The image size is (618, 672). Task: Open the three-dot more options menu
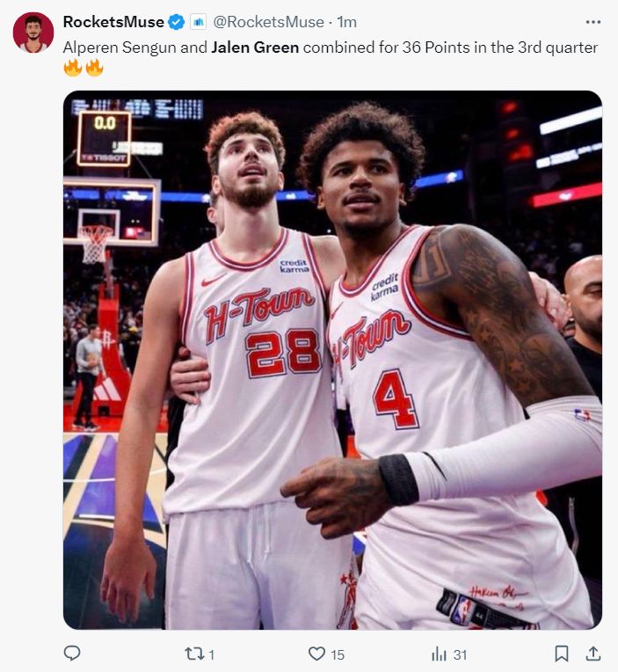593,22
